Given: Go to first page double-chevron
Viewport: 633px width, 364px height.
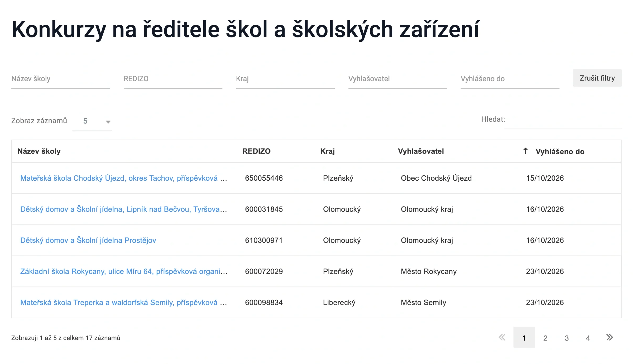Looking at the screenshot, I should pyautogui.click(x=502, y=337).
